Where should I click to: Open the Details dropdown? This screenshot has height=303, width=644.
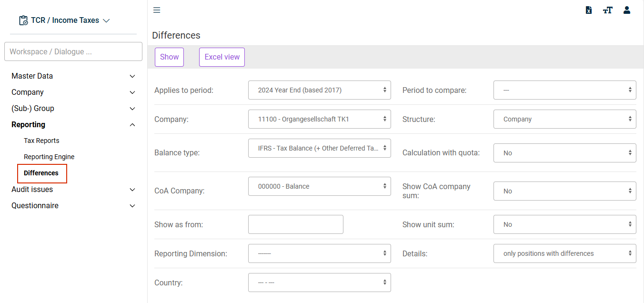(565, 253)
